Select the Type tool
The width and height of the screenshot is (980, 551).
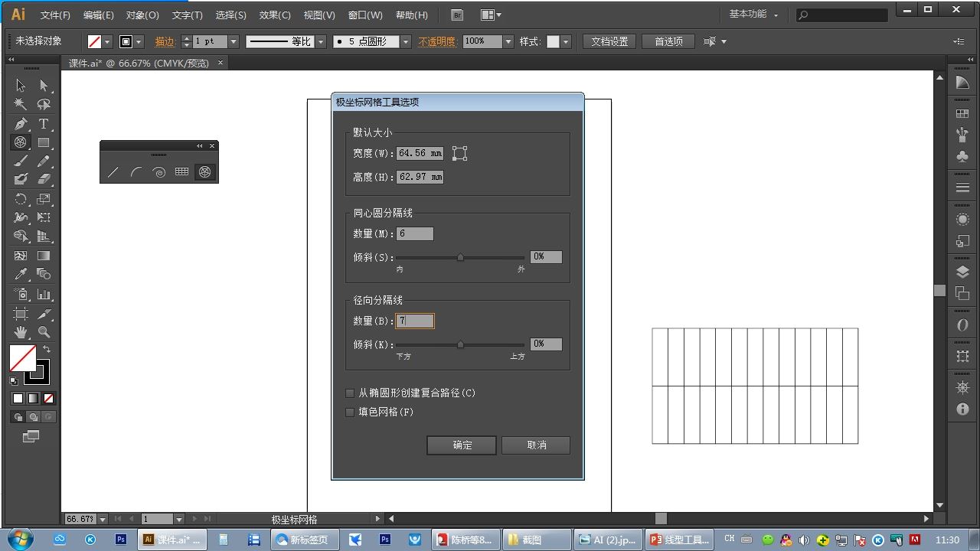click(x=44, y=123)
